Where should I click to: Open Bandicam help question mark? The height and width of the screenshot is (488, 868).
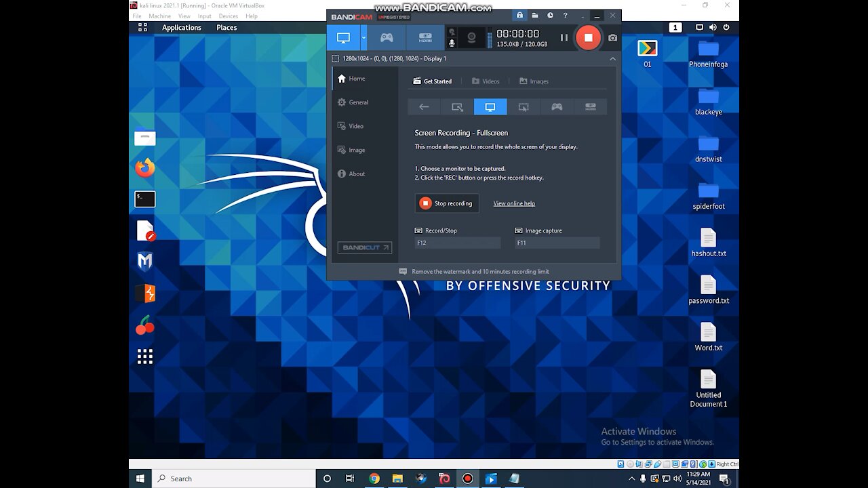point(565,16)
